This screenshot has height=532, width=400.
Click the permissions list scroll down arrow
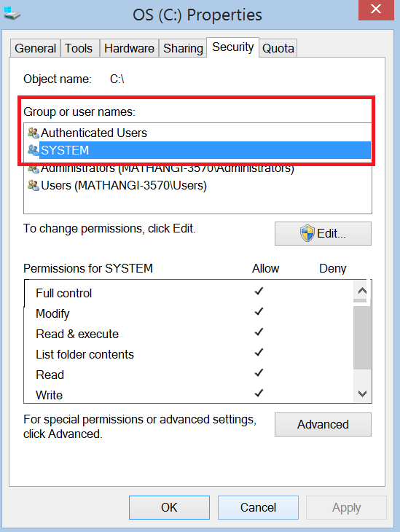pos(362,394)
